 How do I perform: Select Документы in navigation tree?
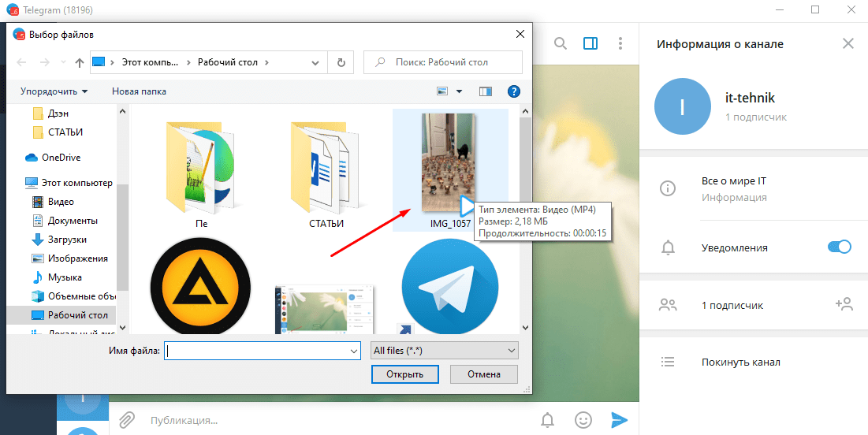73,221
